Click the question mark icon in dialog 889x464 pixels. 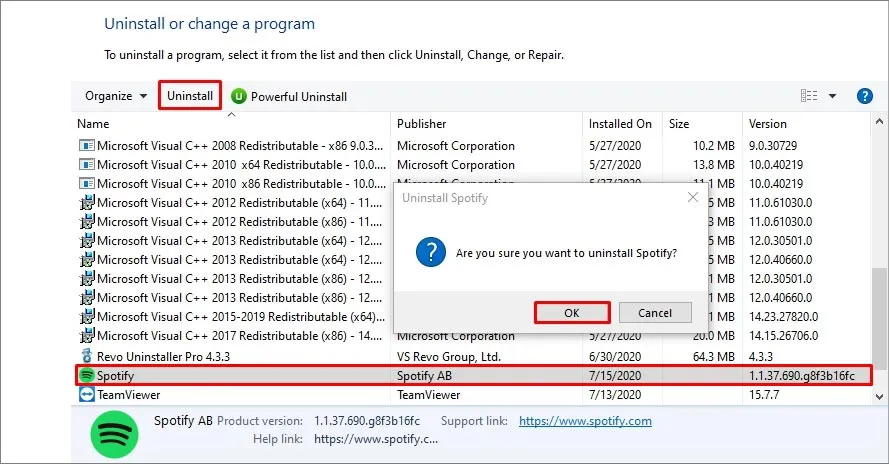point(431,252)
